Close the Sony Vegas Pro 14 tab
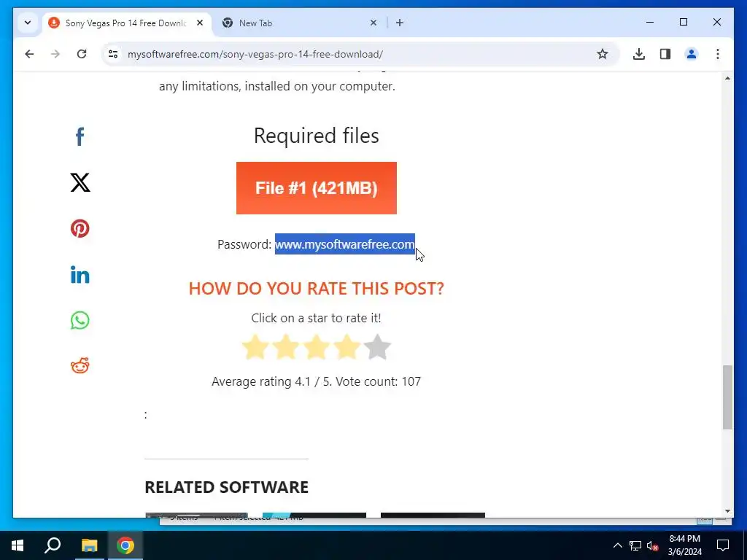Viewport: 747px width, 560px height. 200,23
